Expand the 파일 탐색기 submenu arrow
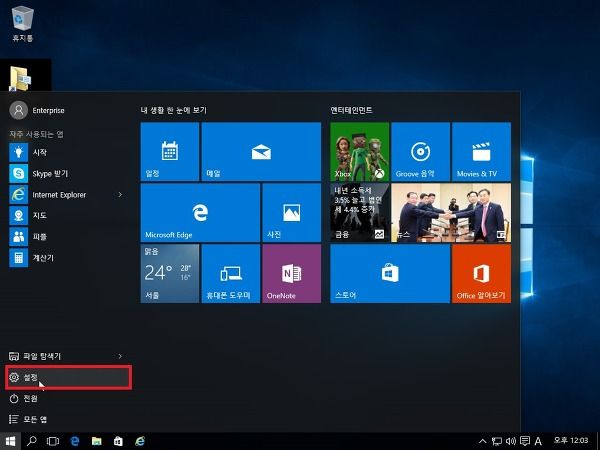This screenshot has height=450, width=600. pyautogui.click(x=120, y=356)
